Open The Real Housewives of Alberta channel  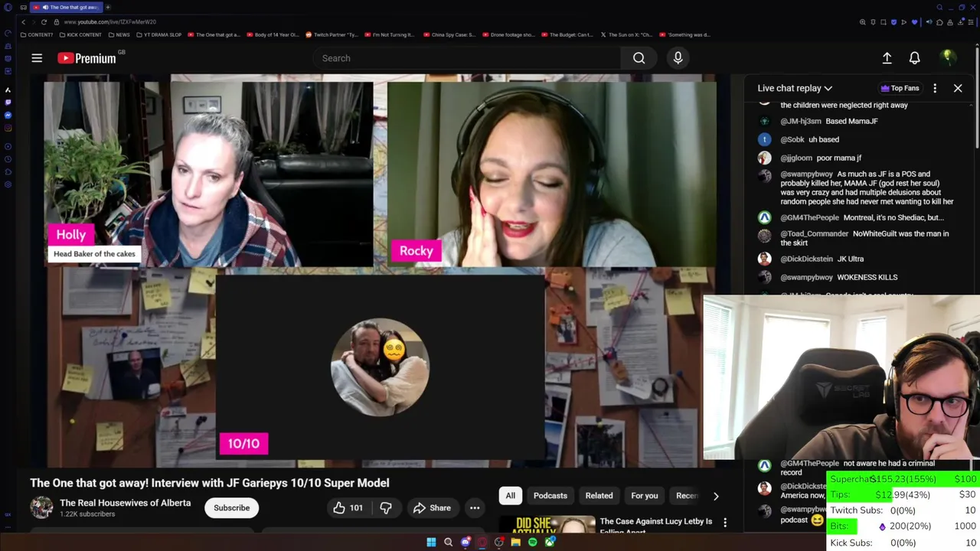(125, 503)
